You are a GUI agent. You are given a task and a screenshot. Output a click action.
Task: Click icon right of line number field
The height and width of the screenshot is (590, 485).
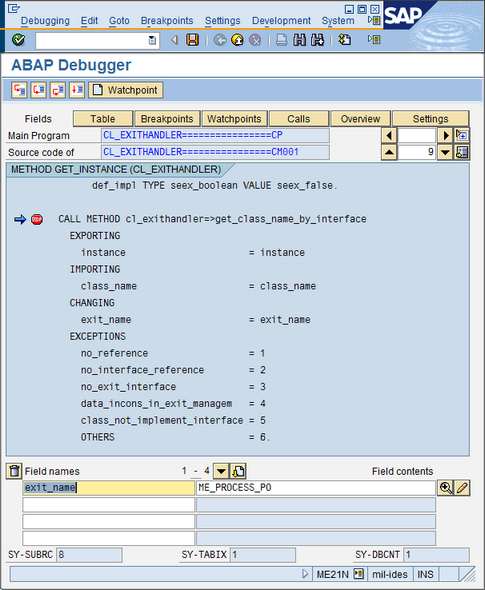pos(462,152)
